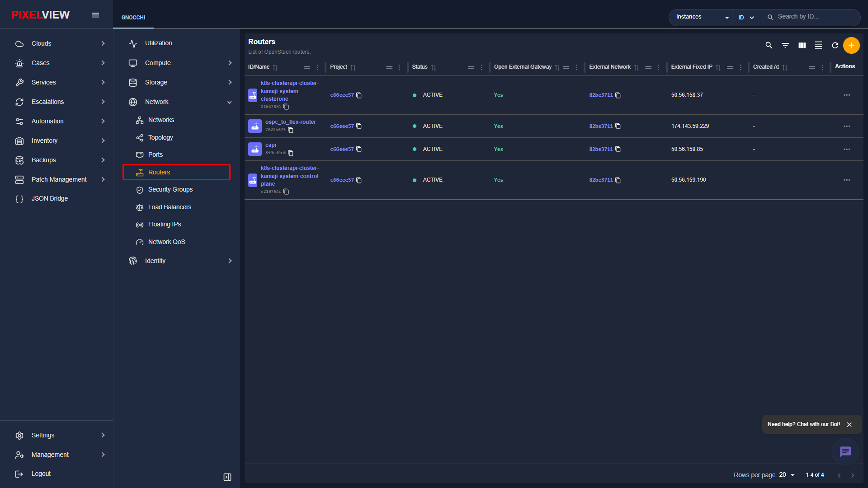Image resolution: width=868 pixels, height=488 pixels.
Task: Collapse the secondary sidebar panel
Action: (227, 477)
